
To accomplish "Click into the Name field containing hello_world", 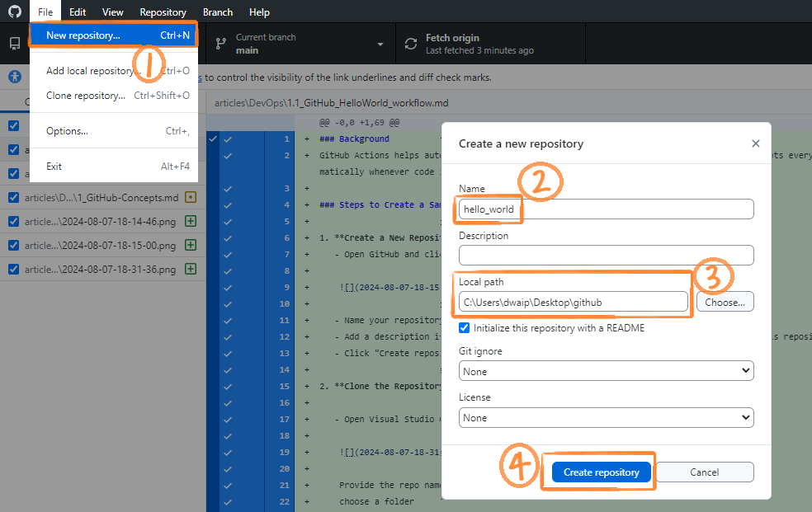I will 606,209.
